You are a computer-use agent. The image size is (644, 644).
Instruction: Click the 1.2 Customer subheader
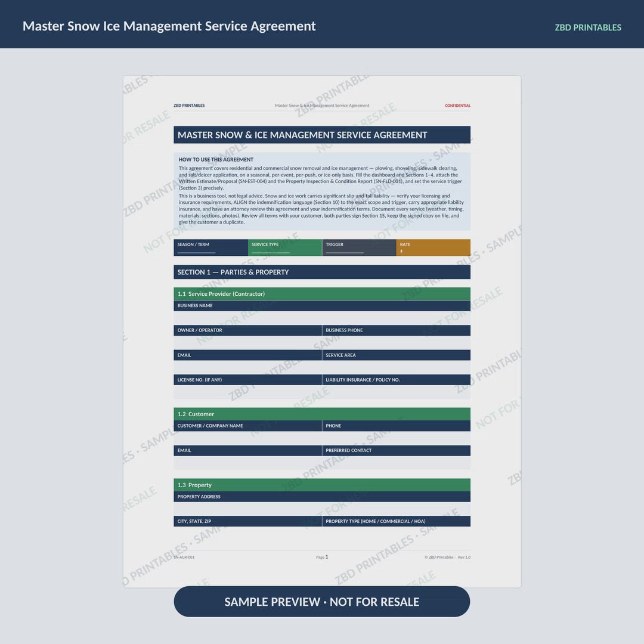tap(322, 414)
